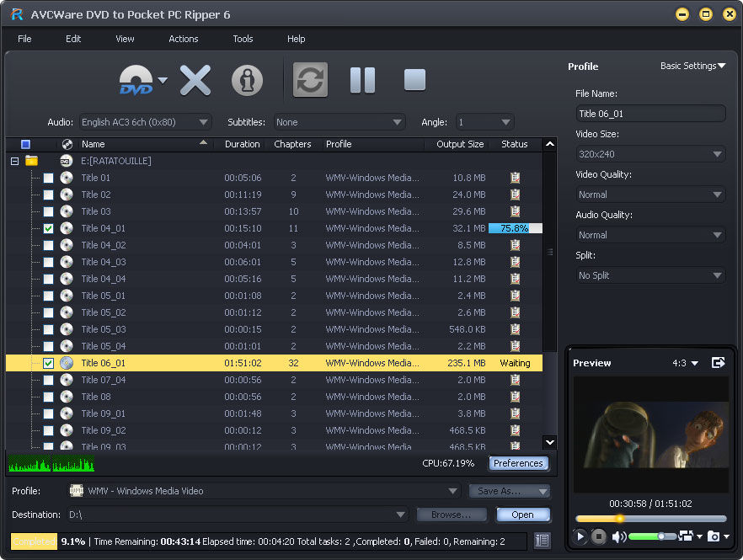Viewport: 743px width, 560px height.
Task: Open the DVD info icon
Action: (247, 80)
